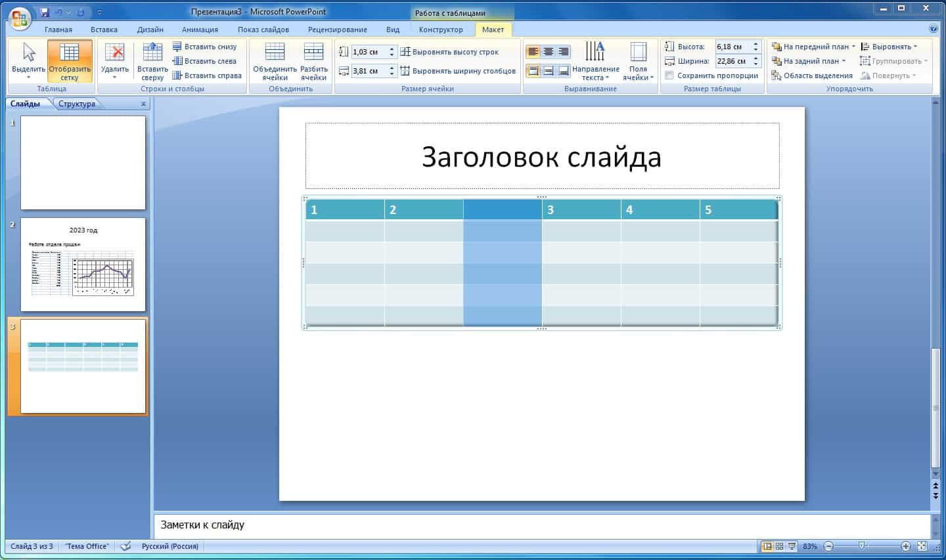Select slide 2 thumbnail with 2023 год

(x=83, y=265)
